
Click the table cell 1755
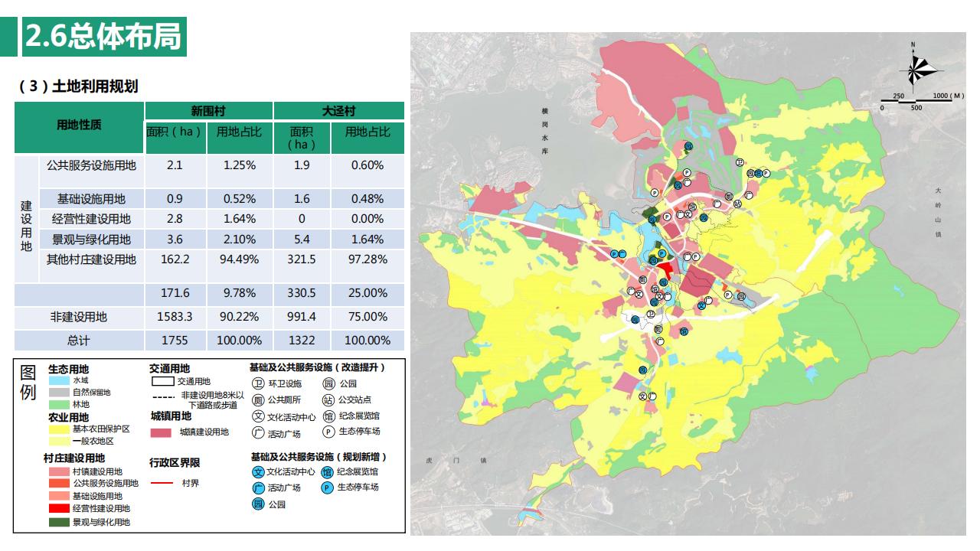pyautogui.click(x=175, y=341)
